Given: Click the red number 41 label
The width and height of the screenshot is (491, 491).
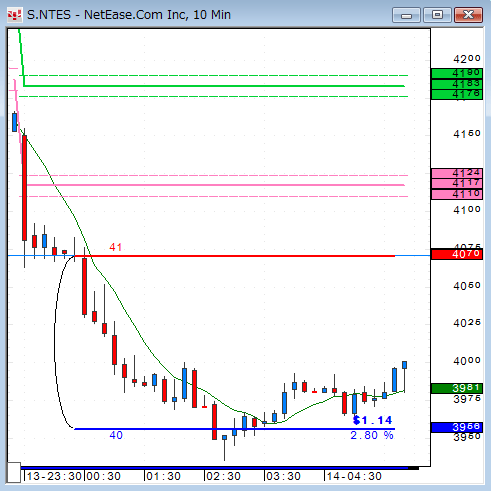Looking at the screenshot, I should [x=116, y=247].
